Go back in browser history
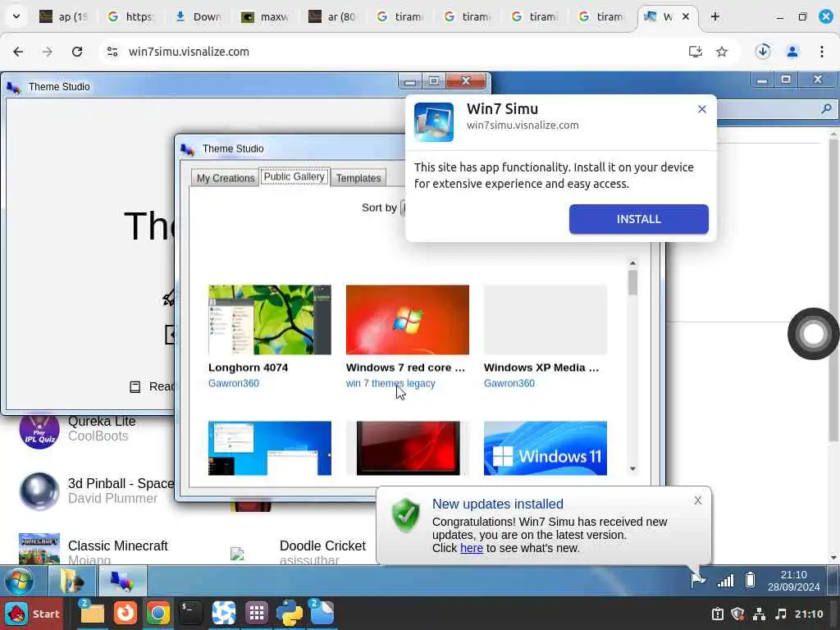 pyautogui.click(x=18, y=52)
